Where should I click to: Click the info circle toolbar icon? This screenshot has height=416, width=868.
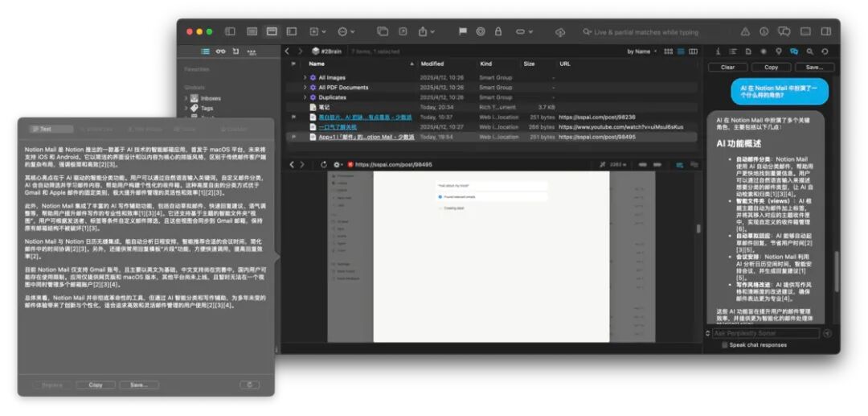pyautogui.click(x=764, y=31)
